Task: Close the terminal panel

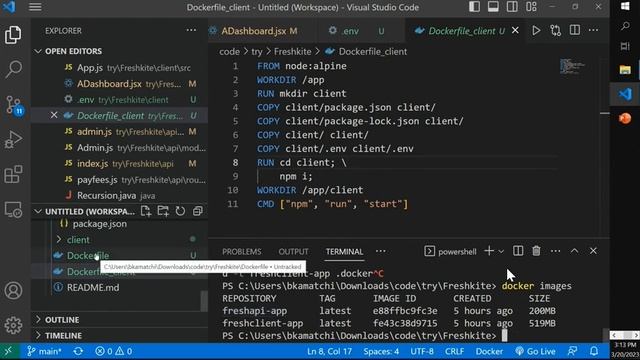Action: [x=593, y=251]
